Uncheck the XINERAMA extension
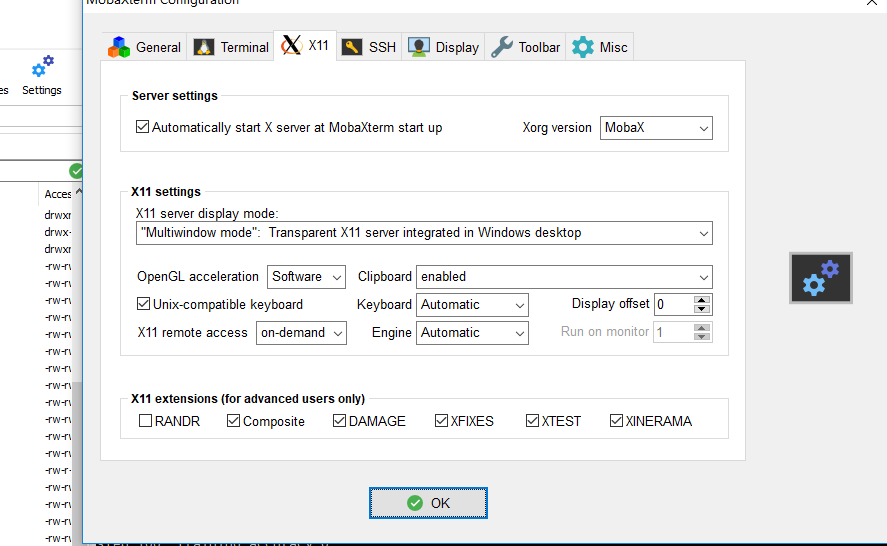 pos(616,420)
